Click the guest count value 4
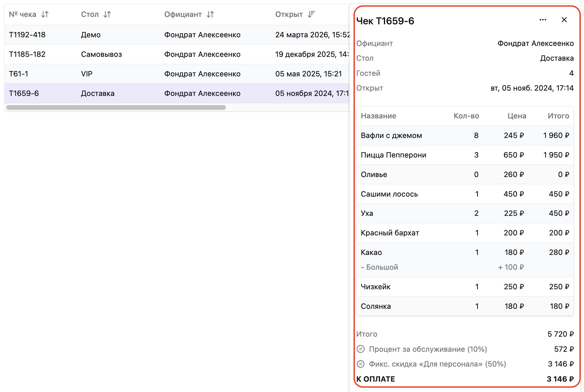This screenshot has height=392, width=584. [x=571, y=73]
